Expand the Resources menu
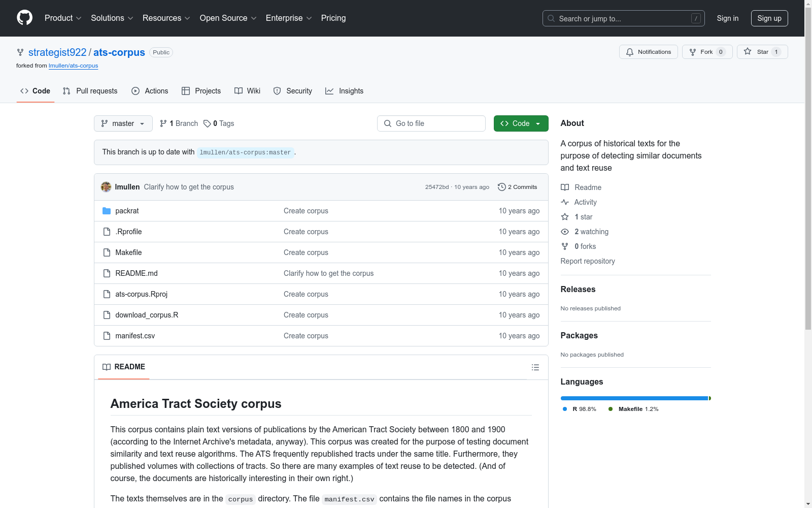Viewport: 812px width, 508px height. tap(166, 18)
